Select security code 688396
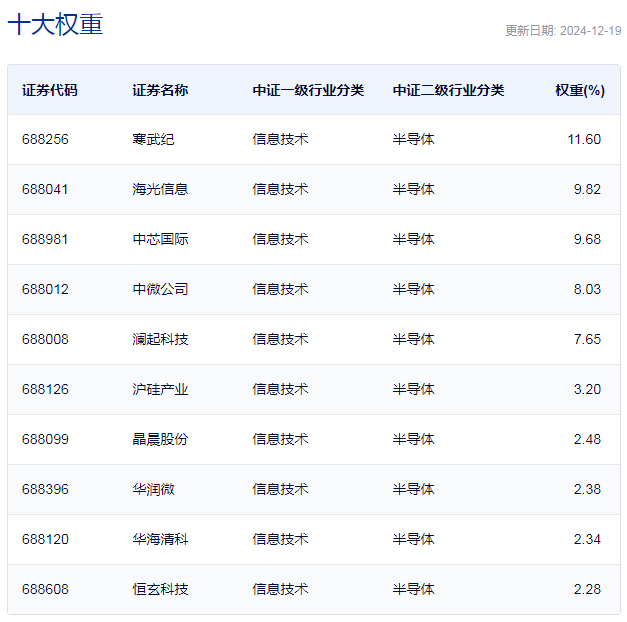The height and width of the screenshot is (622, 627). [45, 489]
